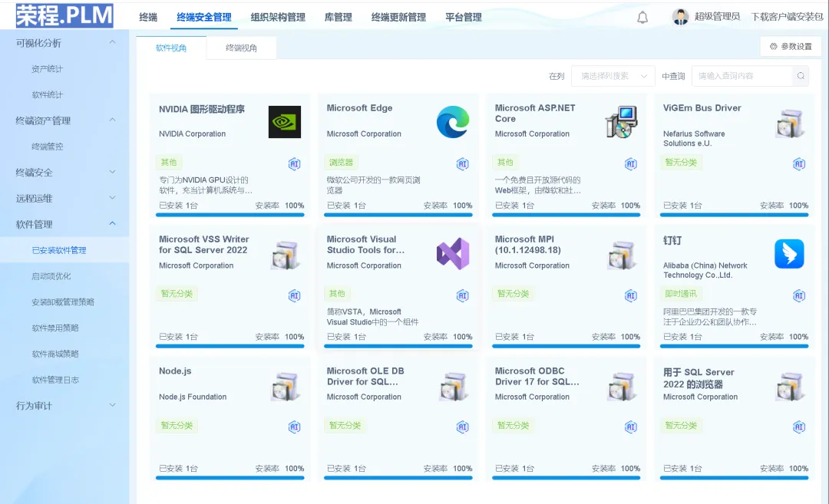This screenshot has height=504, width=829.
Task: Click the 浏览器 tag on Microsoft Edge card
Action: (x=341, y=162)
